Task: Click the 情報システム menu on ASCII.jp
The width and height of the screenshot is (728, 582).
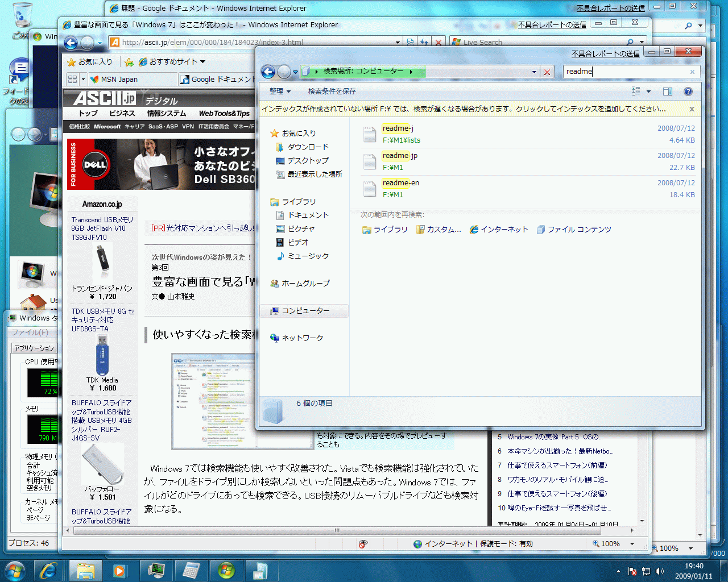Action: click(167, 114)
